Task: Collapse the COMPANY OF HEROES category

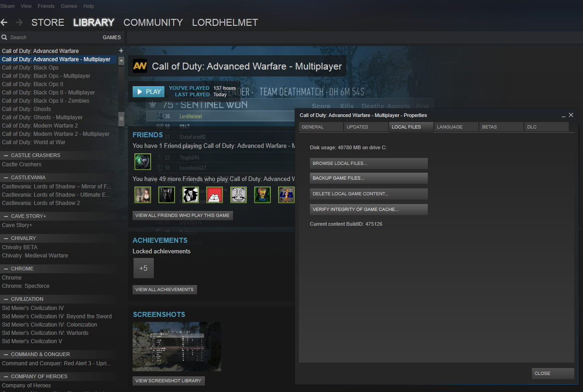Action: pyautogui.click(x=6, y=376)
